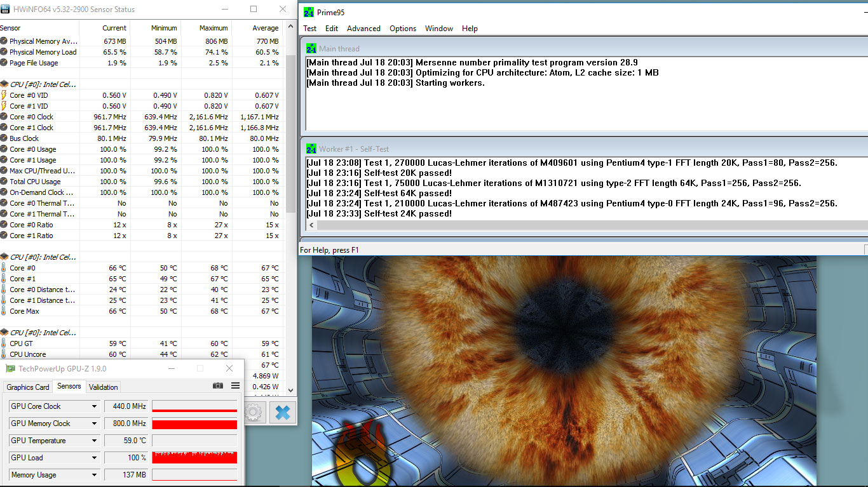
Task: Click the 'Self-test 20K passed!' log line
Action: pos(379,173)
